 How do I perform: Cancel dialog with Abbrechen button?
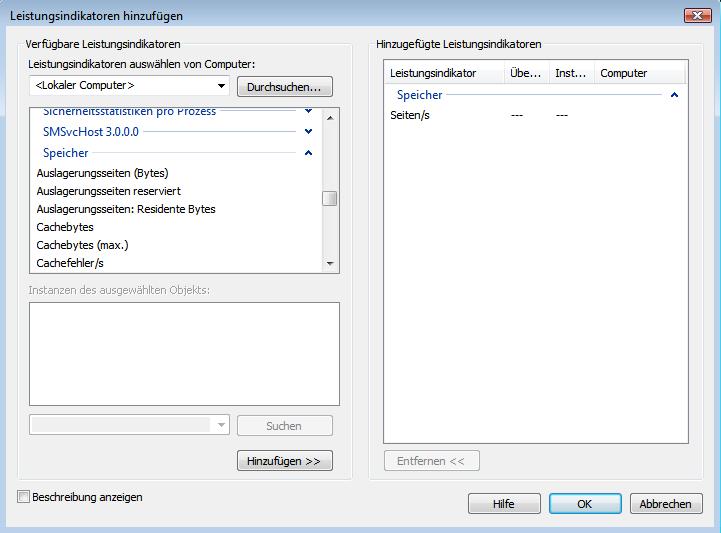pos(665,504)
